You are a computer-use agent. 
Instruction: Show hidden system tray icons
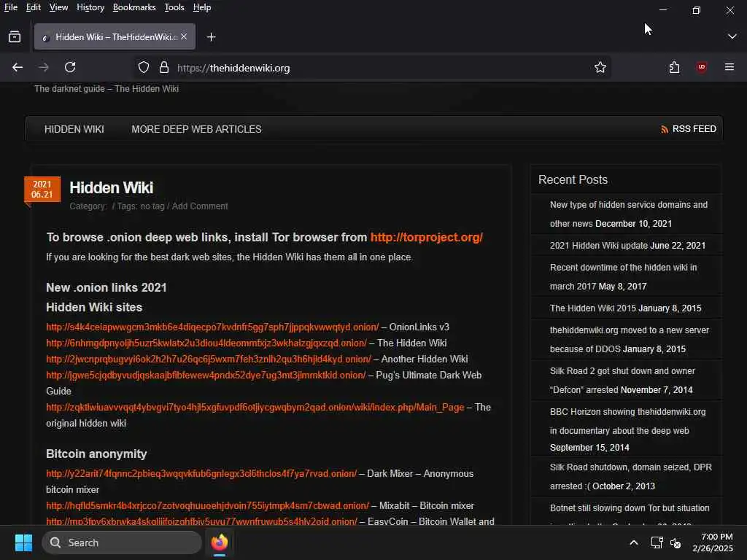pos(634,542)
